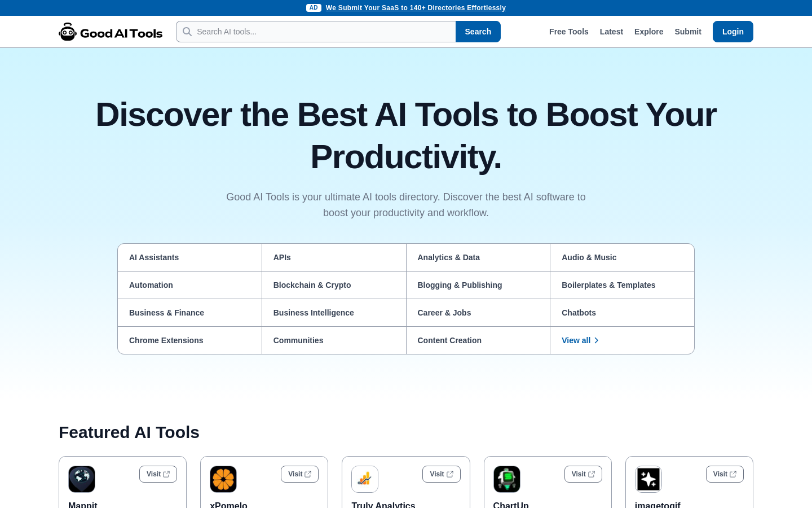Click the AD badge in the top banner
812x508 pixels.
click(314, 8)
